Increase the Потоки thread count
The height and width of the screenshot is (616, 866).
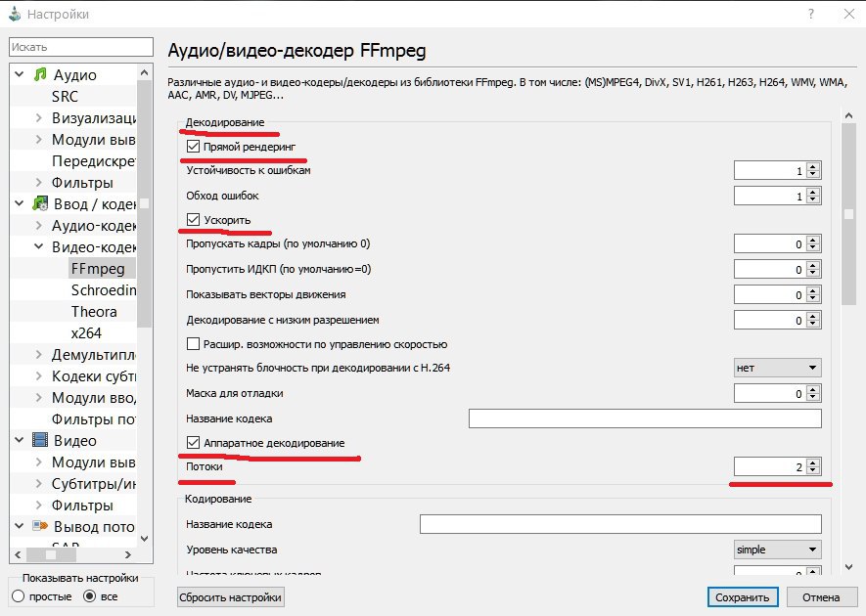tap(813, 462)
